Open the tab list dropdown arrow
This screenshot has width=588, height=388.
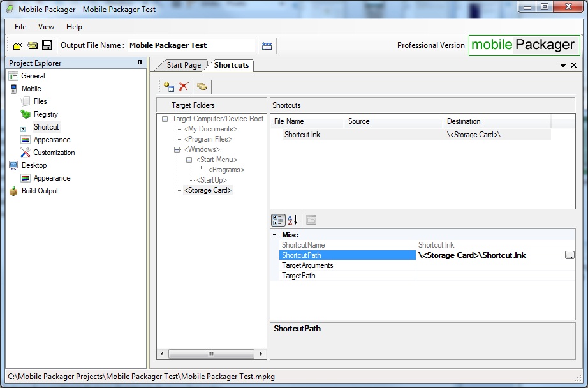[x=563, y=65]
